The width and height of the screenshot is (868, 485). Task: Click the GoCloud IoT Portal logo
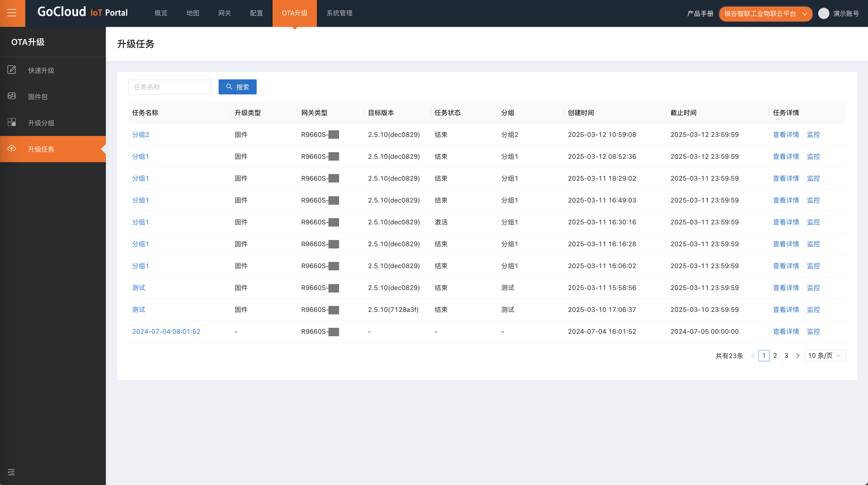(82, 12)
